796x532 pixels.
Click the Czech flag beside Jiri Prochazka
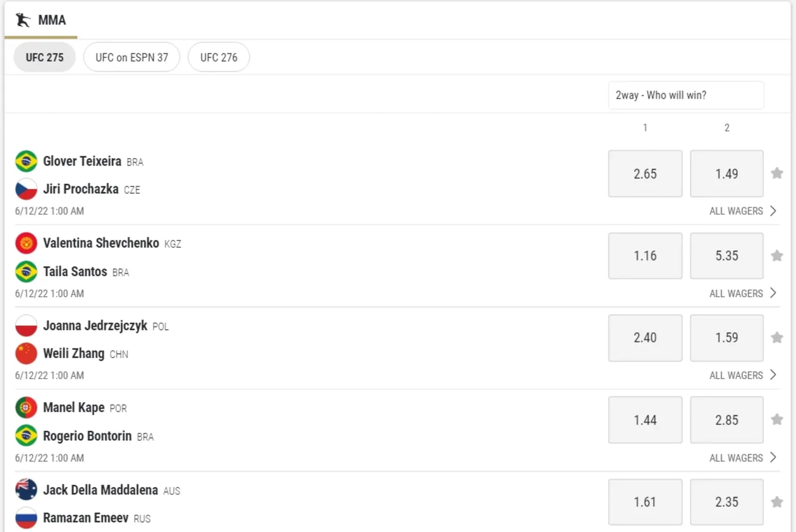[26, 189]
